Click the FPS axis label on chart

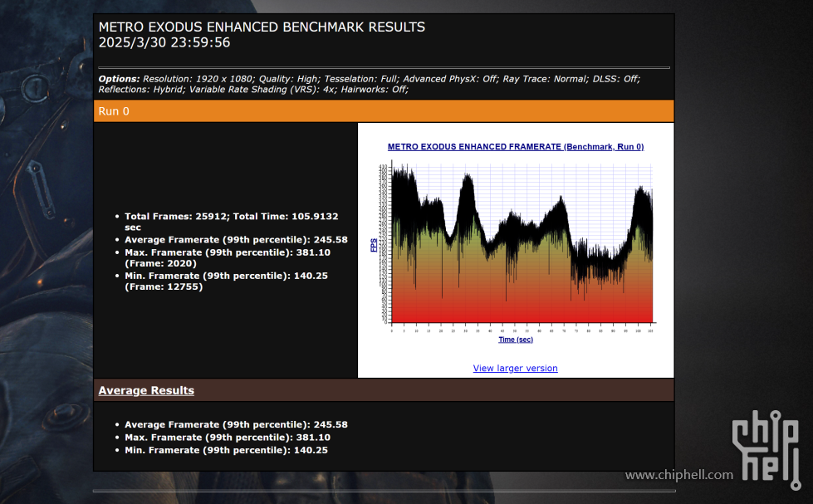tap(374, 245)
